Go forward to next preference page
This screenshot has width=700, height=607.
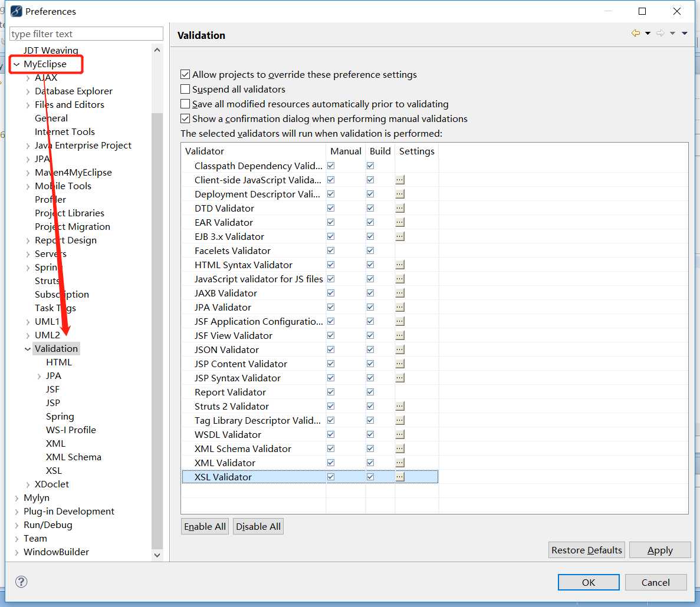(660, 33)
